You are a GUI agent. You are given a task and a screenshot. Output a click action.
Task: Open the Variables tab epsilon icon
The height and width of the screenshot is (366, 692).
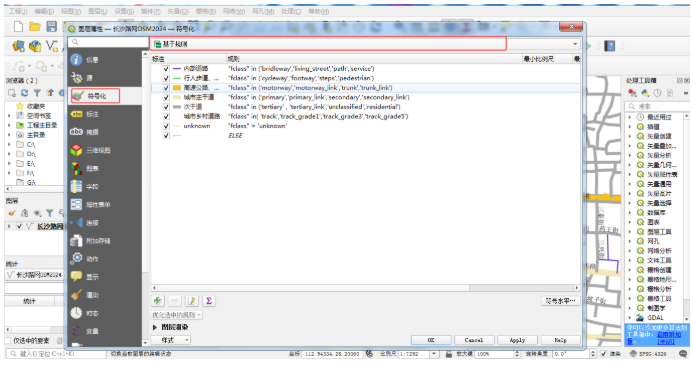pyautogui.click(x=76, y=331)
